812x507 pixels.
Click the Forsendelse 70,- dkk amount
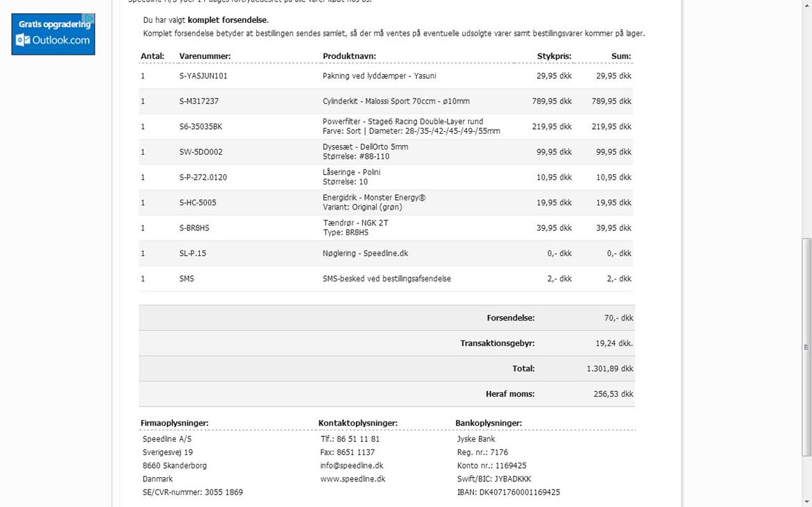(618, 318)
